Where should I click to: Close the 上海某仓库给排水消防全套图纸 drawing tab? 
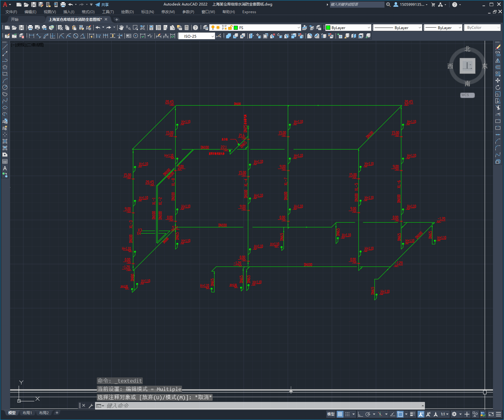coord(106,19)
